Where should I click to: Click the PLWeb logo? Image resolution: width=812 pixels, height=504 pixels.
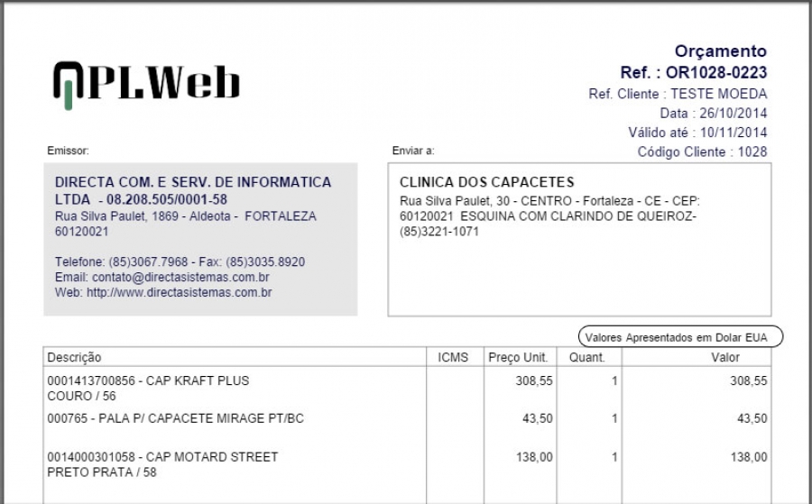click(146, 85)
